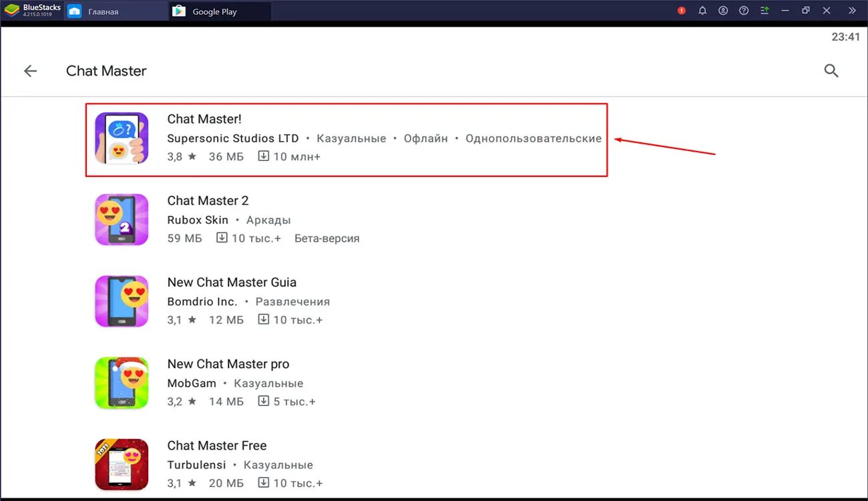Select the Chat Master Free title

pyautogui.click(x=217, y=446)
